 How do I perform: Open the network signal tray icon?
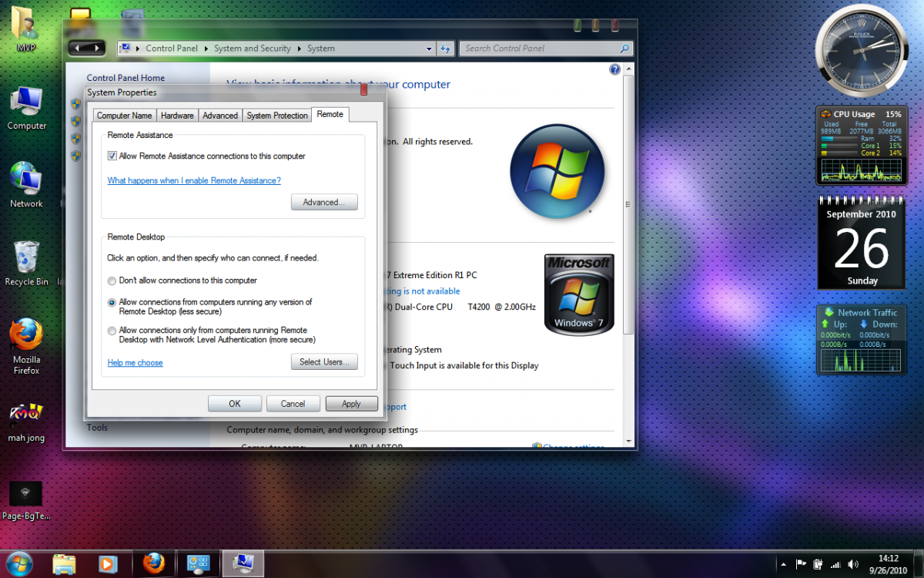(835, 564)
